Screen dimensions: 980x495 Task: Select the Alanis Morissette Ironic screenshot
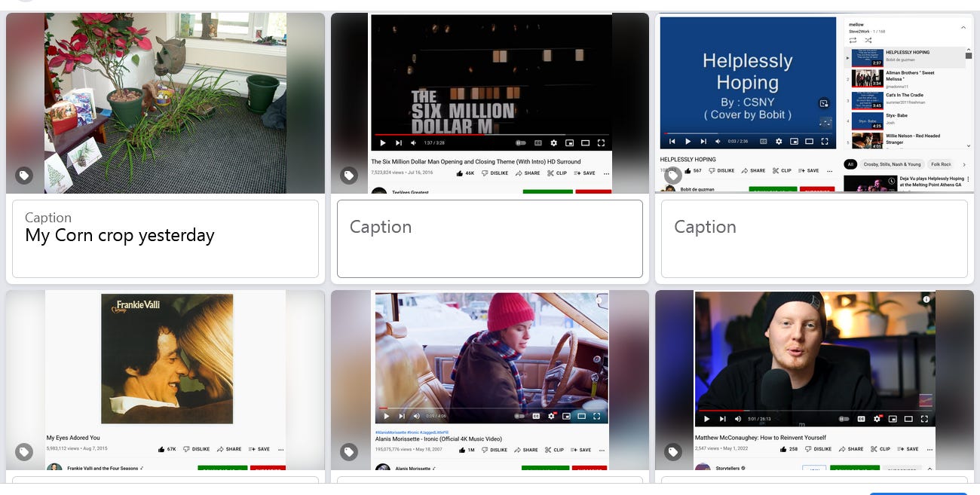coord(490,380)
